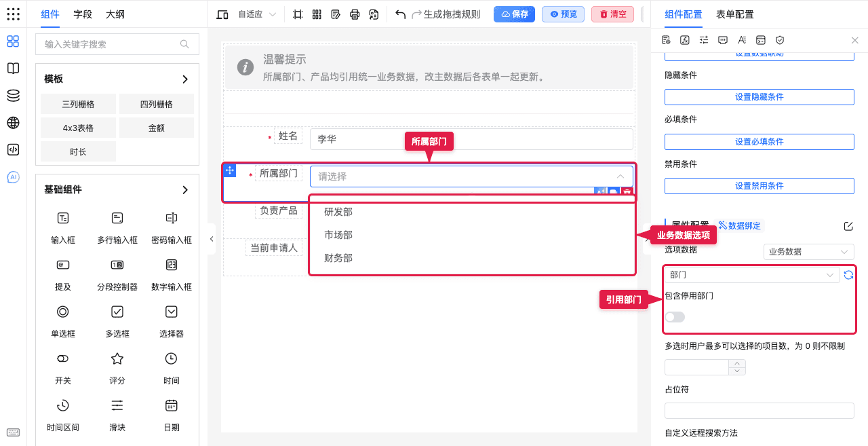Add the 日期 calendar component
Screen dimensions: 868x446
172,415
